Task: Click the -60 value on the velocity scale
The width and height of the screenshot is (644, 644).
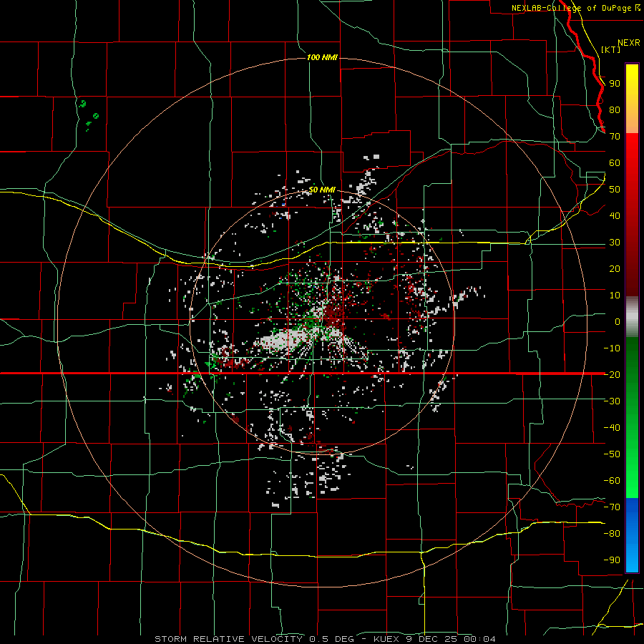Action: click(x=612, y=481)
